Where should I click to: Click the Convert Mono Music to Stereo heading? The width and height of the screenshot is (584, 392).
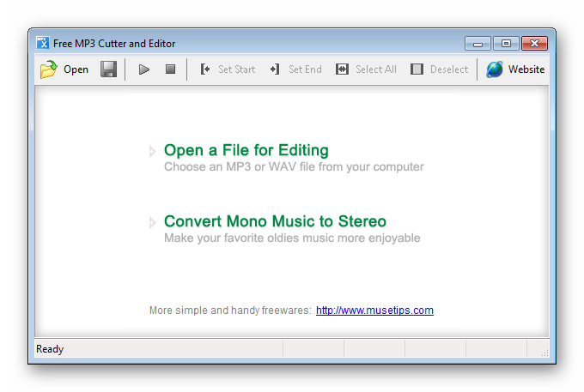point(275,221)
